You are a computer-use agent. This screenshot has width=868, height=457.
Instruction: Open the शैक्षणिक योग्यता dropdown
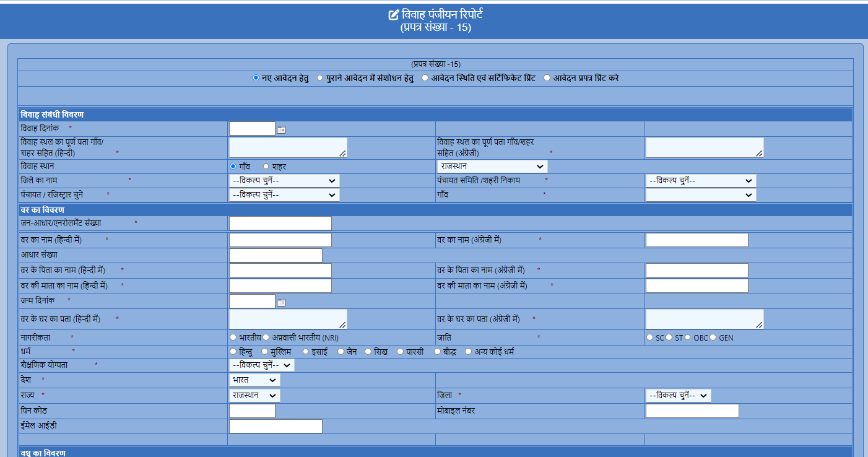pos(261,365)
